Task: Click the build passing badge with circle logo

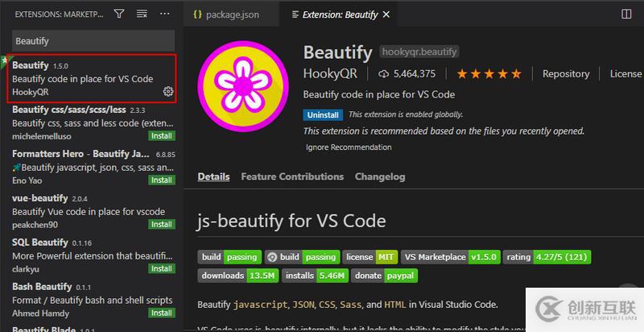Action: (x=303, y=257)
